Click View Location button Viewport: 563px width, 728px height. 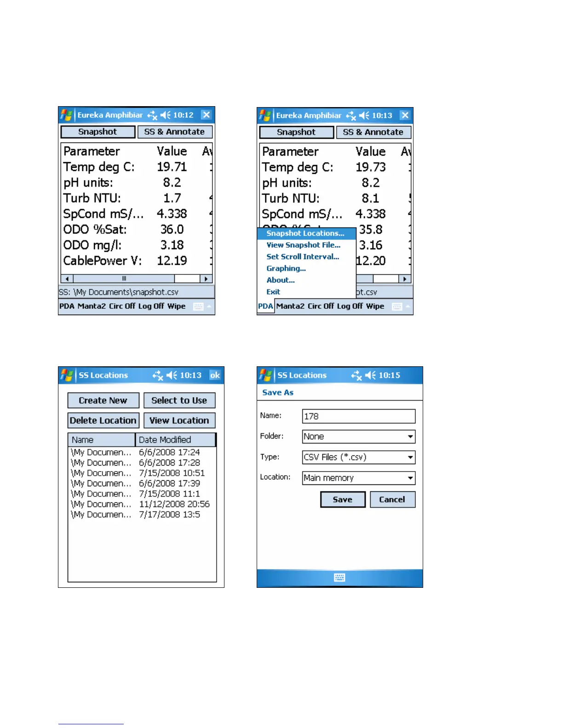(179, 421)
